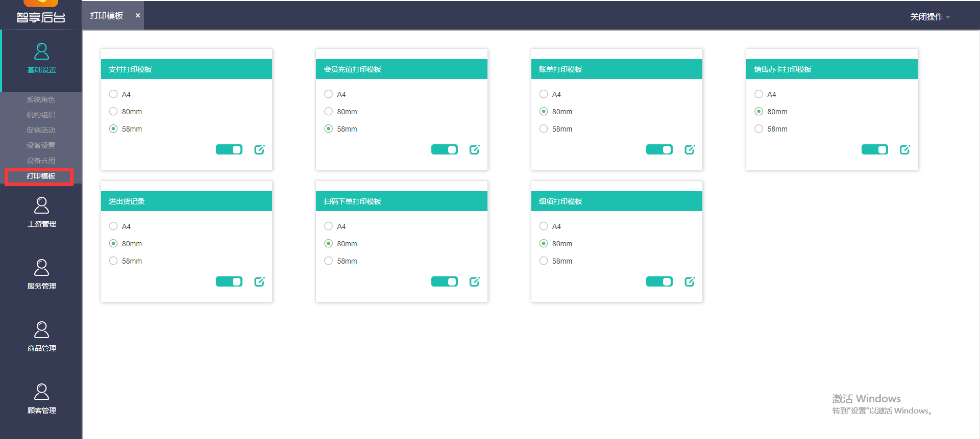Select 80mm for 会员充值打印模板

tap(329, 112)
